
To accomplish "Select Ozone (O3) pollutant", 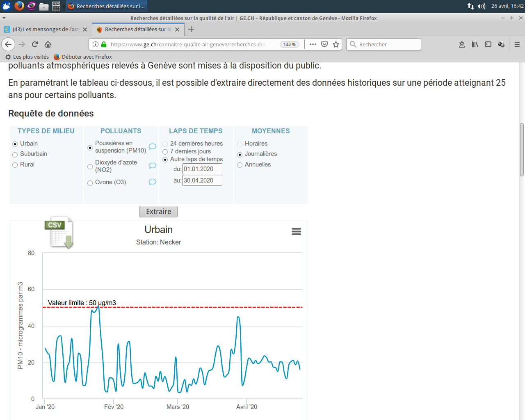I will click(90, 183).
